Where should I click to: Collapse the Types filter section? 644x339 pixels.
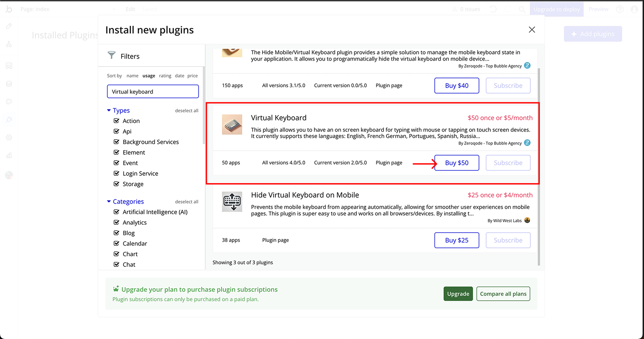coord(109,110)
